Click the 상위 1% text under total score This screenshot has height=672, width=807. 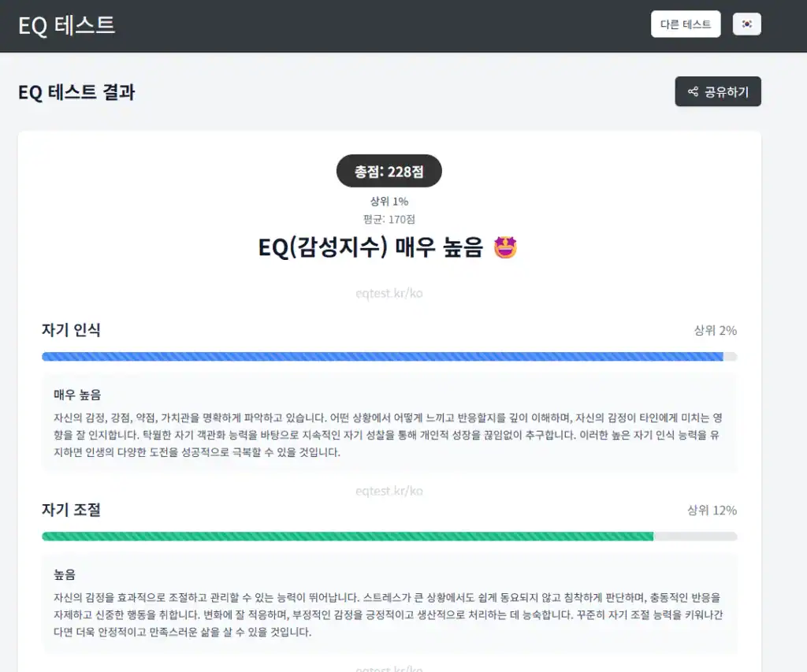coord(389,202)
